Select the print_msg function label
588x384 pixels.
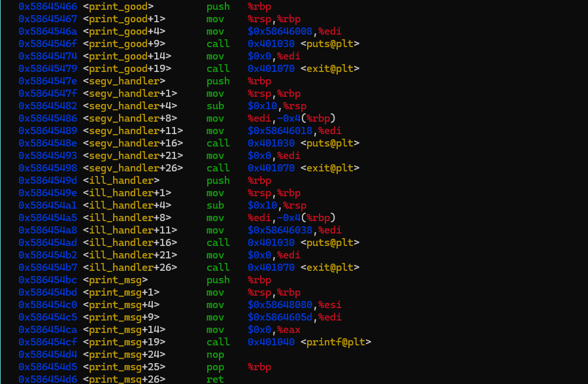(x=114, y=279)
